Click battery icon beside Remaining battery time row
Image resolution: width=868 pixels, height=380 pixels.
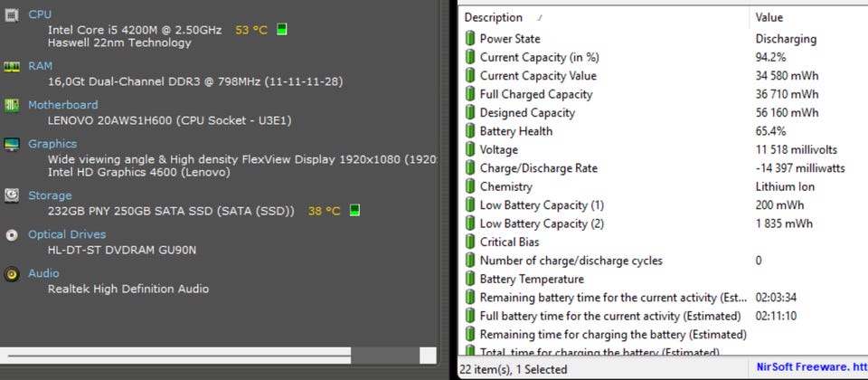(x=470, y=298)
